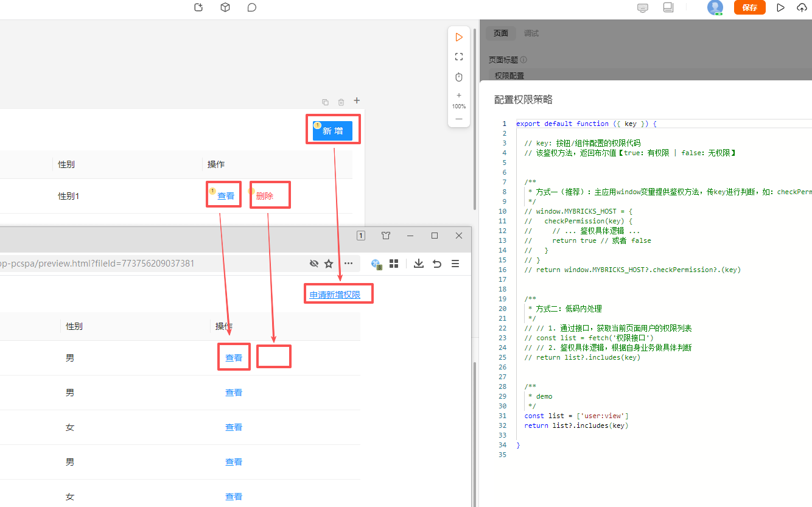The height and width of the screenshot is (507, 812).
Task: Open the three-dot more options in address bar
Action: tap(348, 264)
